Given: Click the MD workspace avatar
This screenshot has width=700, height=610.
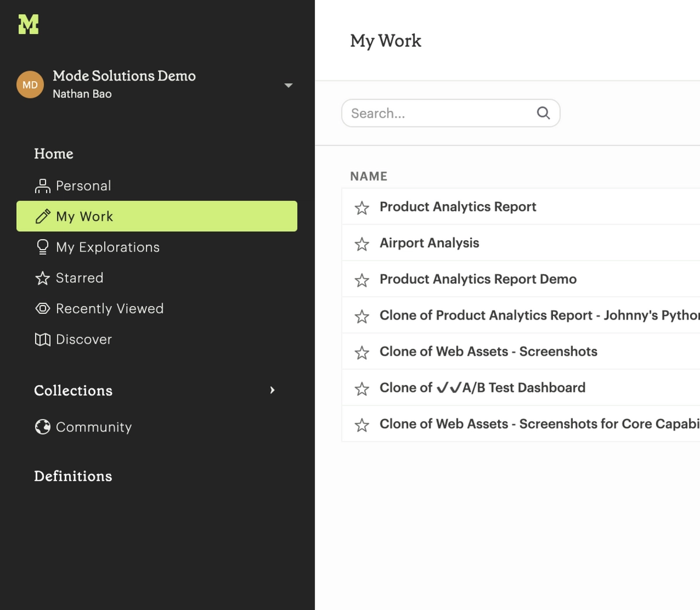Looking at the screenshot, I should (30, 85).
